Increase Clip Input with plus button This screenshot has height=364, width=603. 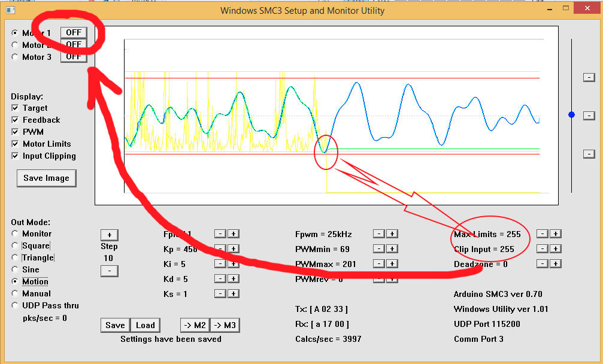click(x=556, y=248)
